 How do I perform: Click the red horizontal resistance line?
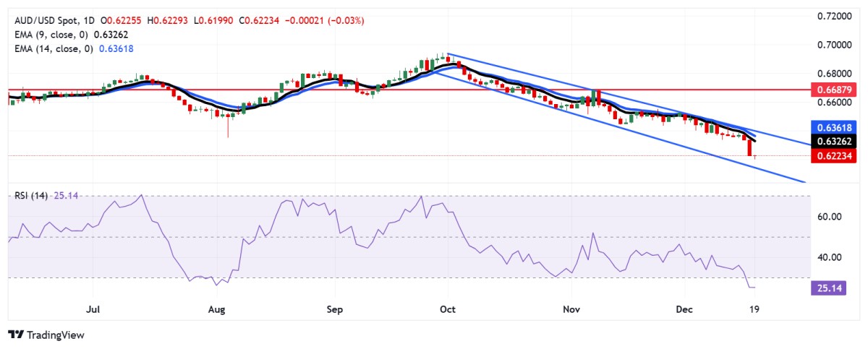click(x=289, y=90)
